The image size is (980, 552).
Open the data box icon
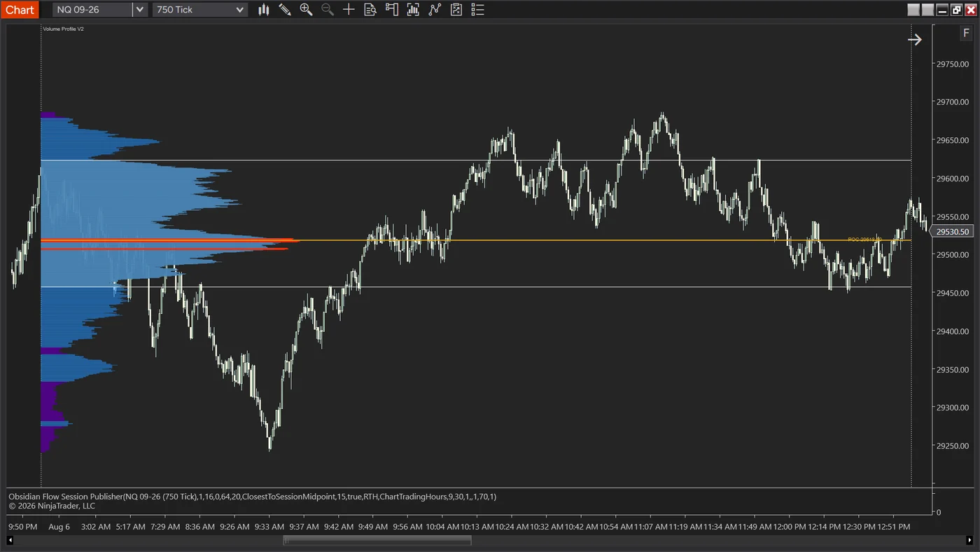(x=370, y=10)
